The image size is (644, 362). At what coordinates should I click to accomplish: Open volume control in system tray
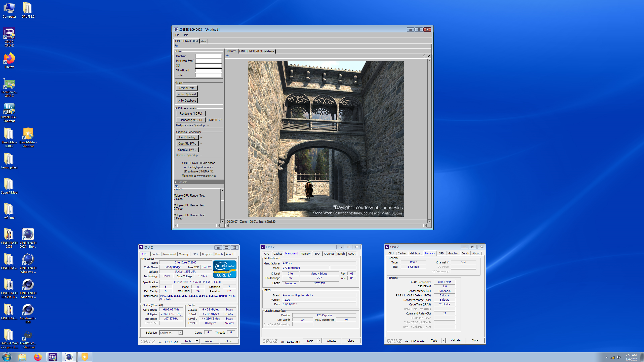click(619, 357)
